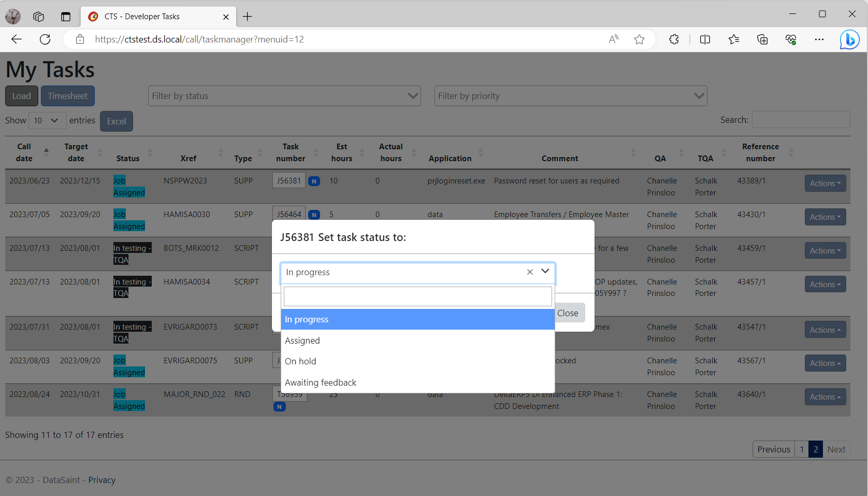Image resolution: width=868 pixels, height=496 pixels.
Task: Sort by Call date column arrows
Action: click(46, 152)
